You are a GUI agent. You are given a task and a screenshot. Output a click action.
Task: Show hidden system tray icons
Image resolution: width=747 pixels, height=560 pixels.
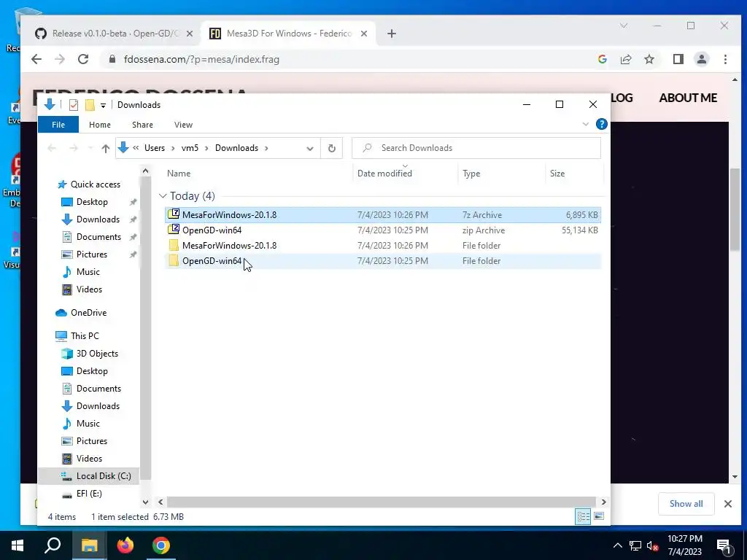click(617, 545)
